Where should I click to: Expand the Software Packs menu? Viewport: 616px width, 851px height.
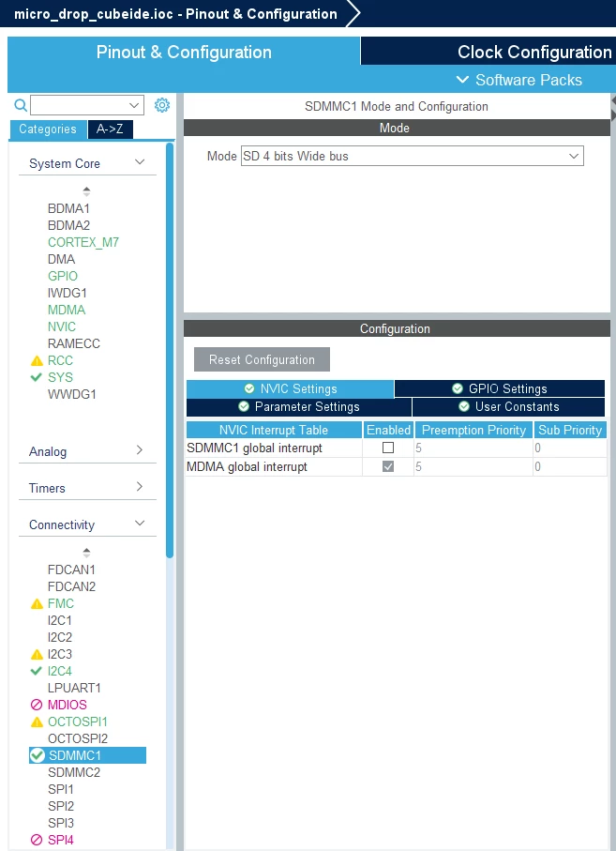point(519,80)
